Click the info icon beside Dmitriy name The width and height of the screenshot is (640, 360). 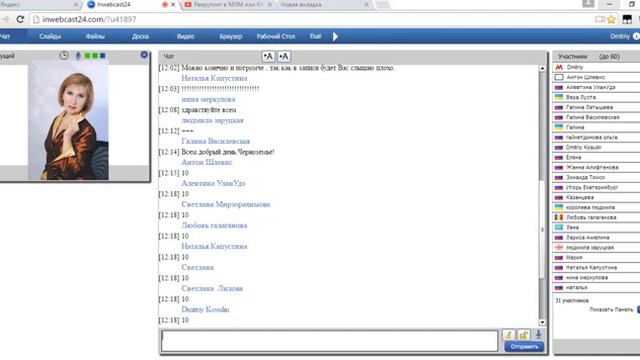636,36
